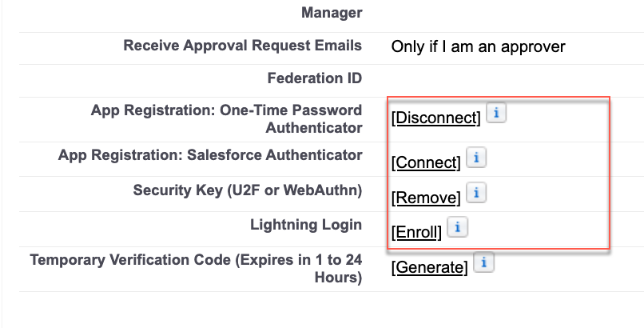Click Generate for Temporary Verification Code

pyautogui.click(x=429, y=267)
